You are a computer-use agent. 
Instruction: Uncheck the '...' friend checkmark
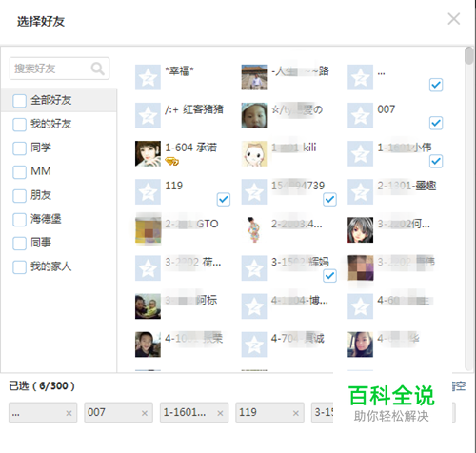click(436, 85)
